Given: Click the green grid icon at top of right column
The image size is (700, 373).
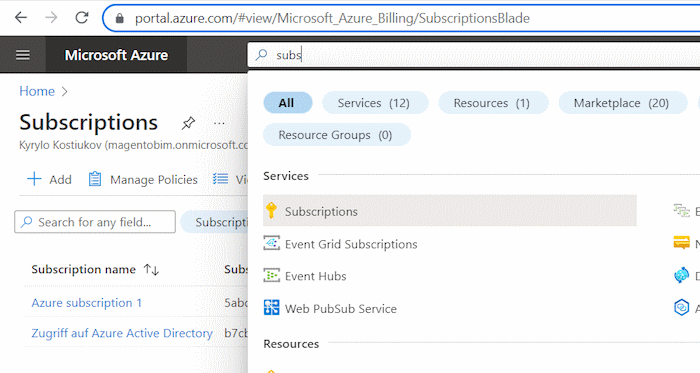Looking at the screenshot, I should 681,210.
